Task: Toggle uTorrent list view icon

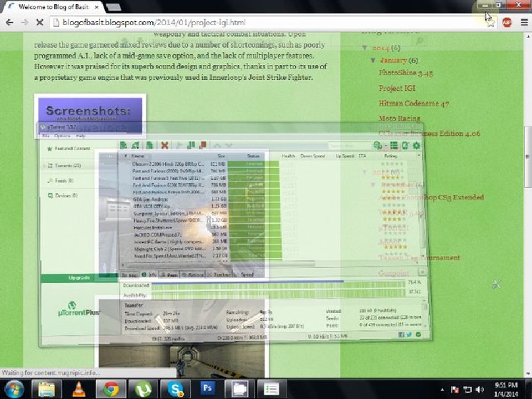Action: [x=393, y=146]
